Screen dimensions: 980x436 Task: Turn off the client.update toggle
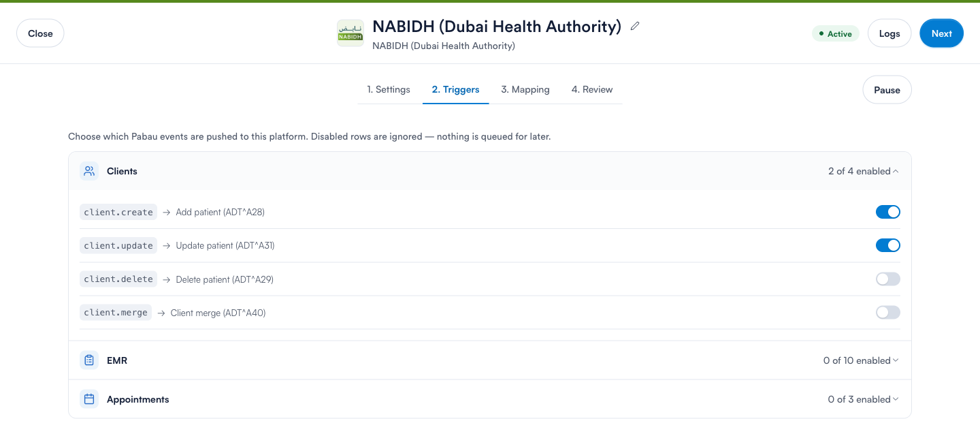coord(888,245)
